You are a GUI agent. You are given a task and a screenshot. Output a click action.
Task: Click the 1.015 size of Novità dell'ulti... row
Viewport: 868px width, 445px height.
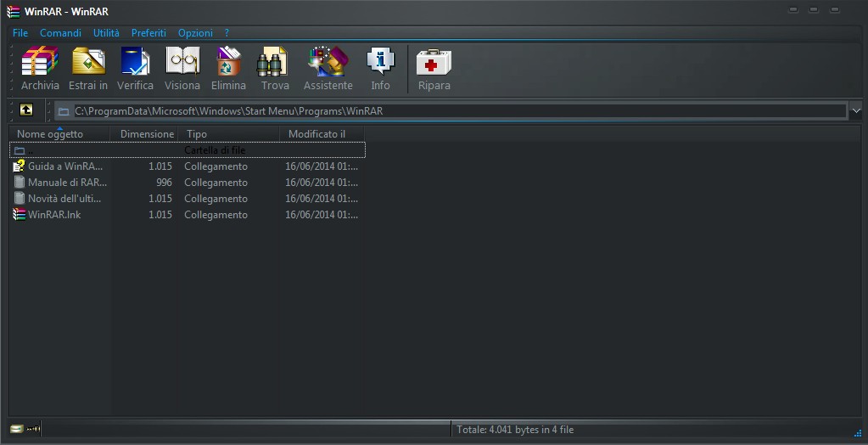click(160, 199)
